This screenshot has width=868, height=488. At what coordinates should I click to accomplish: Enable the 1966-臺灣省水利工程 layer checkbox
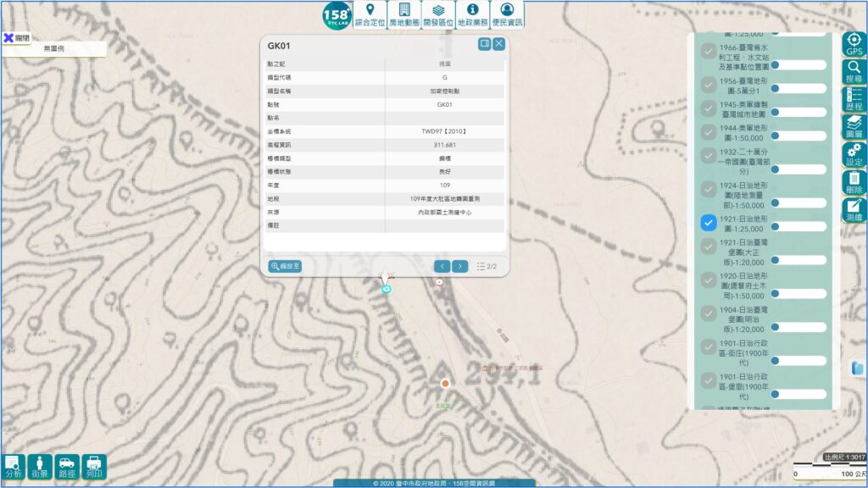pos(708,52)
